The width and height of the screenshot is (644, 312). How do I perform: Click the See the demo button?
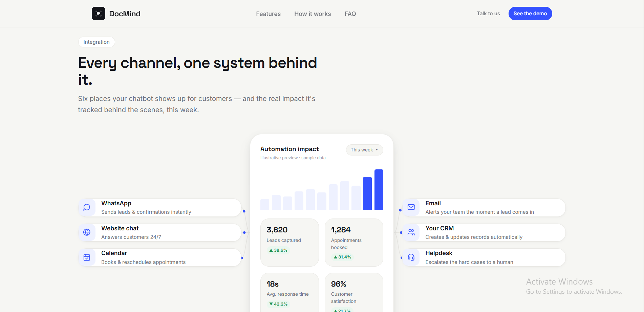point(530,14)
